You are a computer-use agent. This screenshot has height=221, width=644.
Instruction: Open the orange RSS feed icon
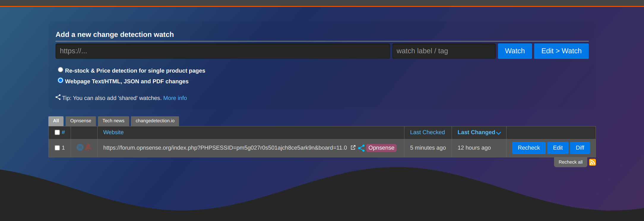[x=592, y=162]
